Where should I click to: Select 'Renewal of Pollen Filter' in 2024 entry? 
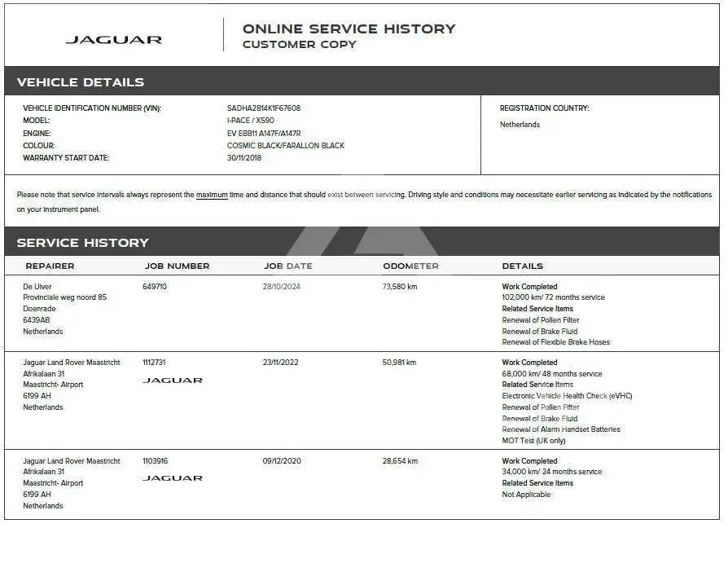[541, 320]
